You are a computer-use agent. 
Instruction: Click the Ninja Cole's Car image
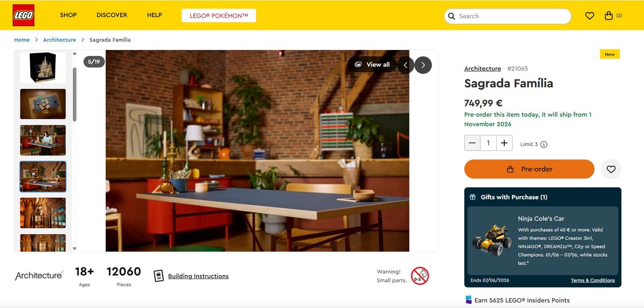click(x=491, y=241)
